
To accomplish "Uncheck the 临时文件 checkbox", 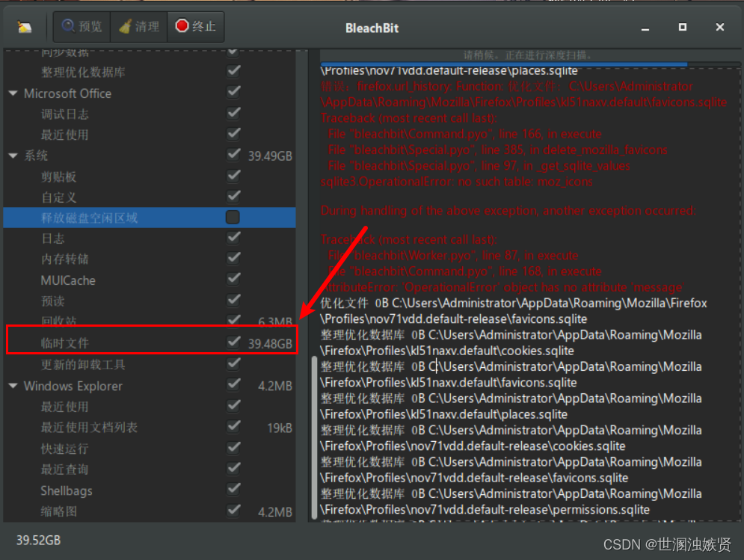I will coord(233,342).
